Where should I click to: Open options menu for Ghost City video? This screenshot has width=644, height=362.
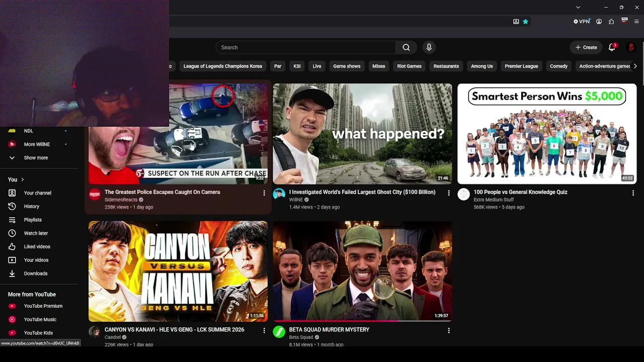pyautogui.click(x=449, y=193)
